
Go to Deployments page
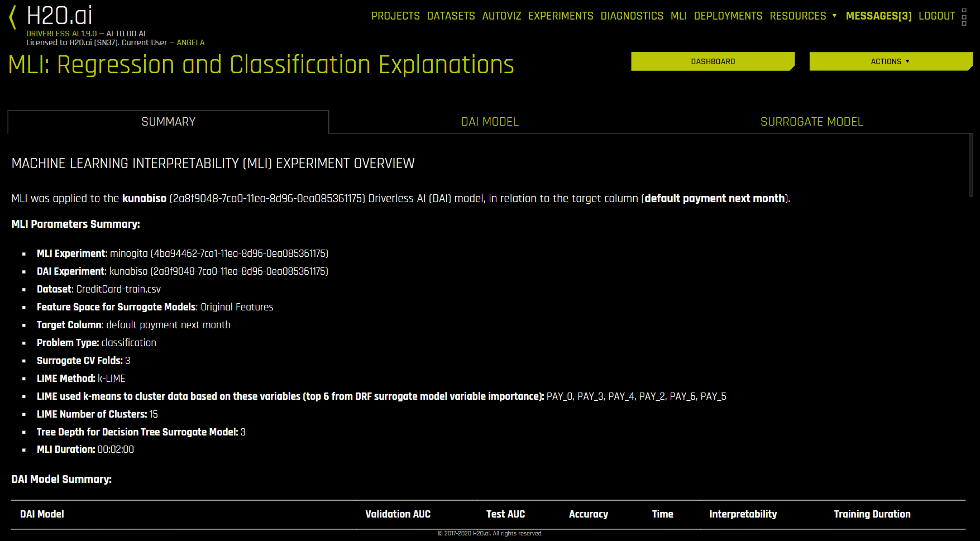click(728, 16)
